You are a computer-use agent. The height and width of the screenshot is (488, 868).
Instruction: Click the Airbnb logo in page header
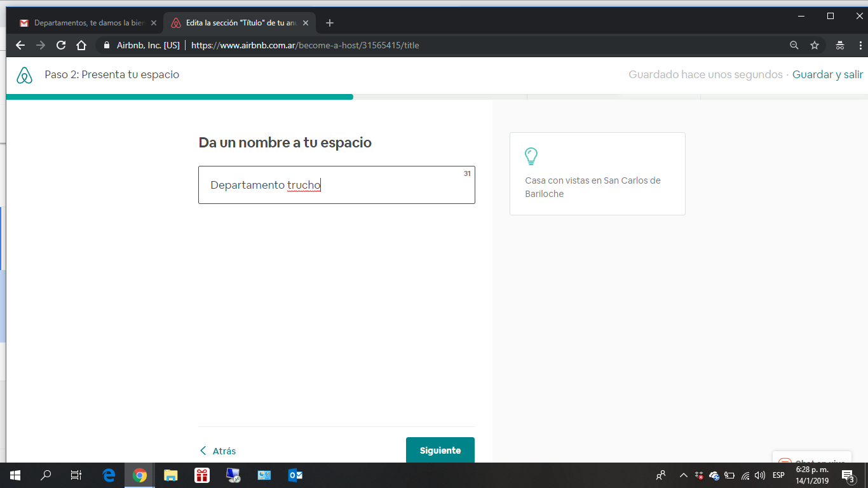[x=24, y=75]
